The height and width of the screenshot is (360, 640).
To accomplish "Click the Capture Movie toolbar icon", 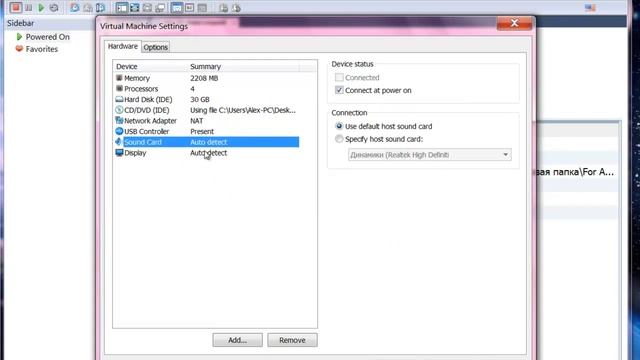I will [x=236, y=7].
